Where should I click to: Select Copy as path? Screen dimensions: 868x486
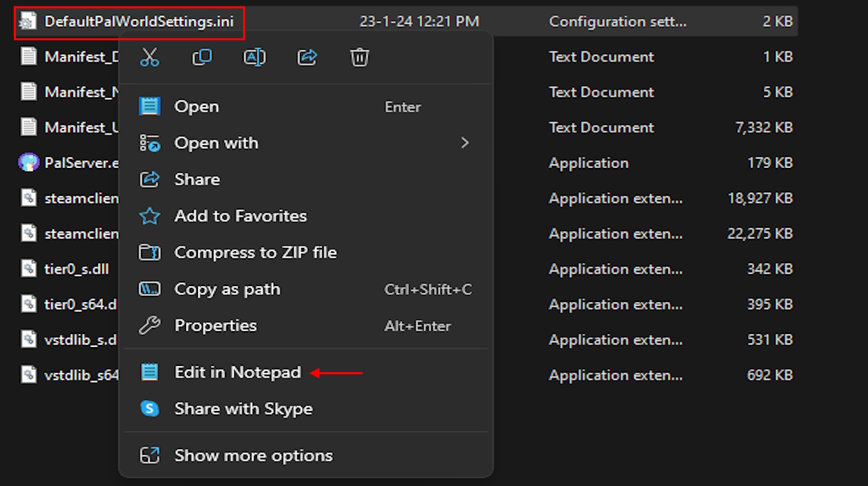pos(227,290)
